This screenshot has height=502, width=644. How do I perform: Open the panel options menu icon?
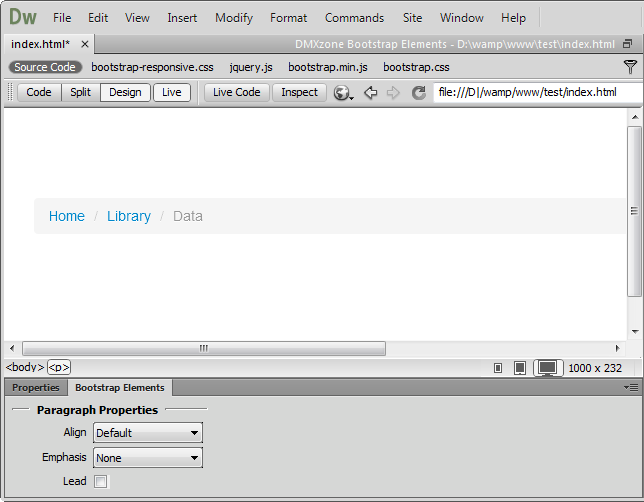[631, 387]
